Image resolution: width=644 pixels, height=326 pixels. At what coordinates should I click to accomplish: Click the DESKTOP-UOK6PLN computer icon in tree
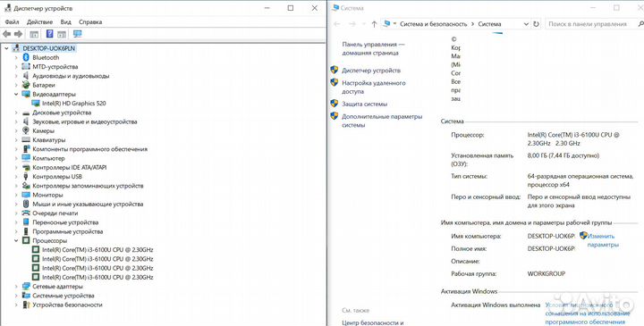pyautogui.click(x=16, y=48)
